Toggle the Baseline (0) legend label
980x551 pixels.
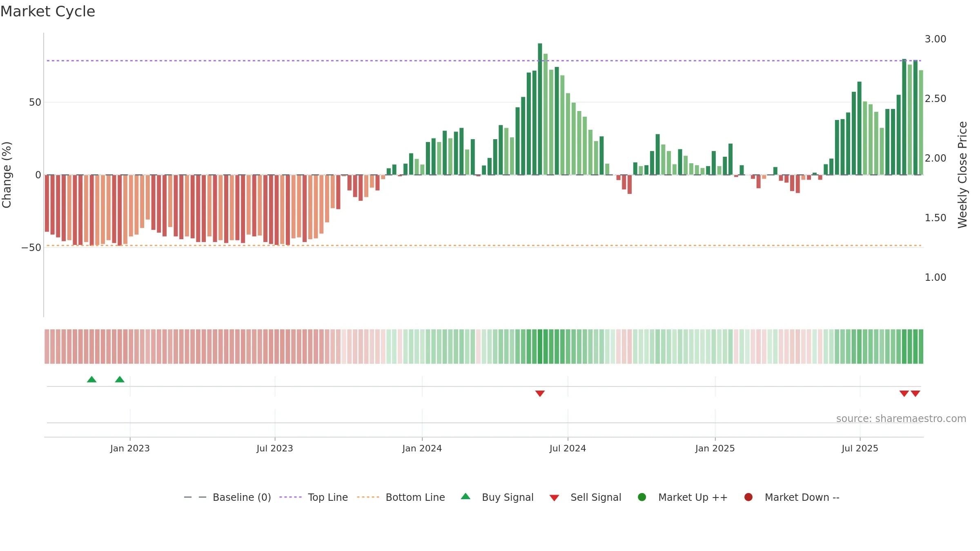(242, 498)
